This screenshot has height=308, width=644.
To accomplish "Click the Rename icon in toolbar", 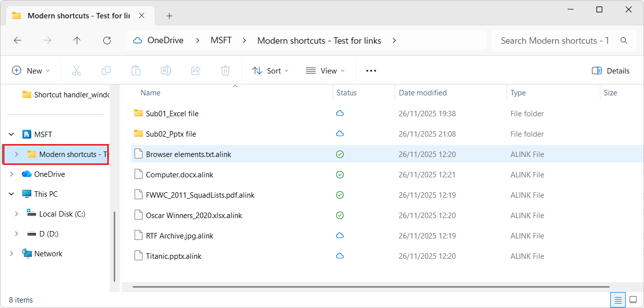I will 166,71.
